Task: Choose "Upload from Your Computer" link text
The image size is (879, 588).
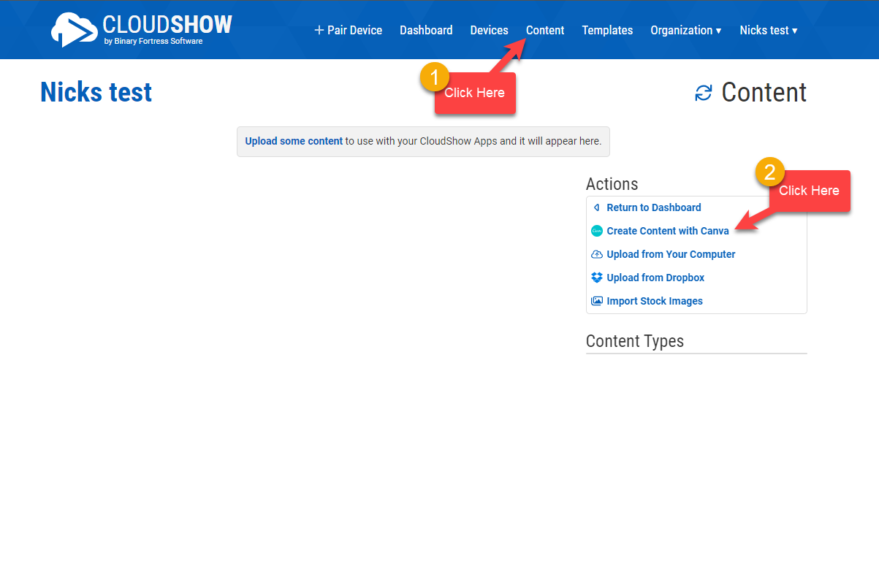Action: coord(671,254)
